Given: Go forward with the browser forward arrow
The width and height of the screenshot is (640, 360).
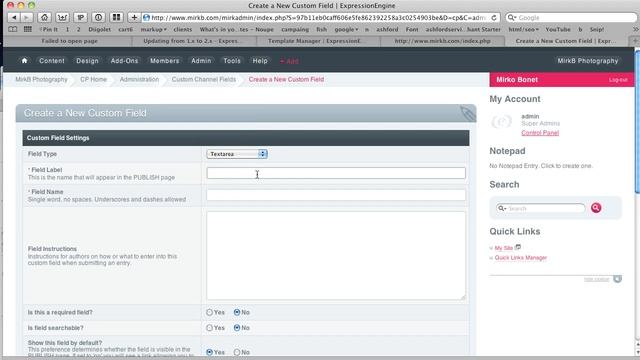Looking at the screenshot, I should [x=26, y=18].
